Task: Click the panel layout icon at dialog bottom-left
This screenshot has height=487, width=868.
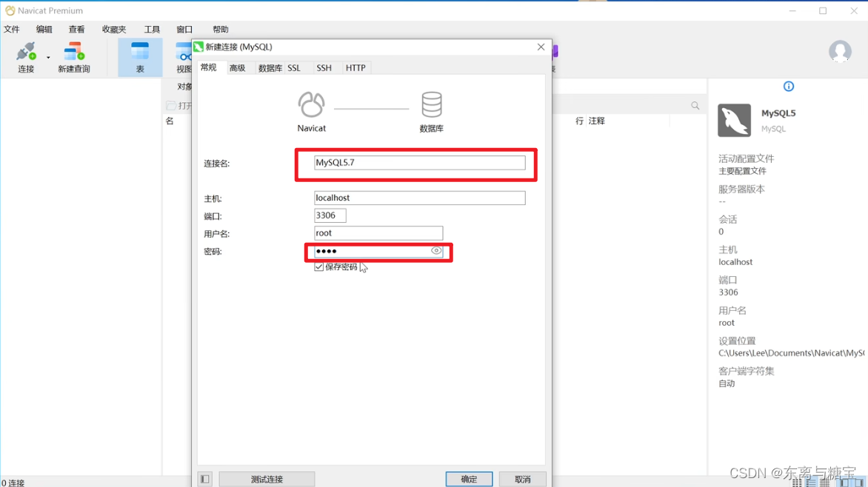Action: tap(205, 479)
